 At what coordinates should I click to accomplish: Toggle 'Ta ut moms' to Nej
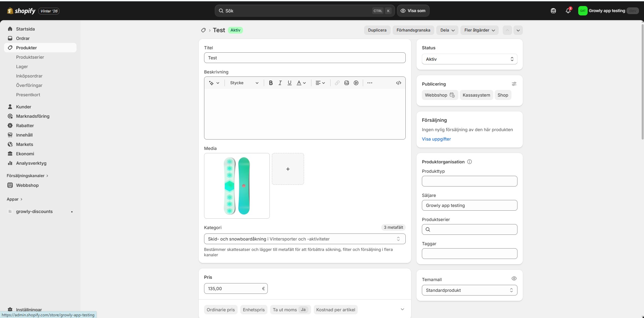303,310
